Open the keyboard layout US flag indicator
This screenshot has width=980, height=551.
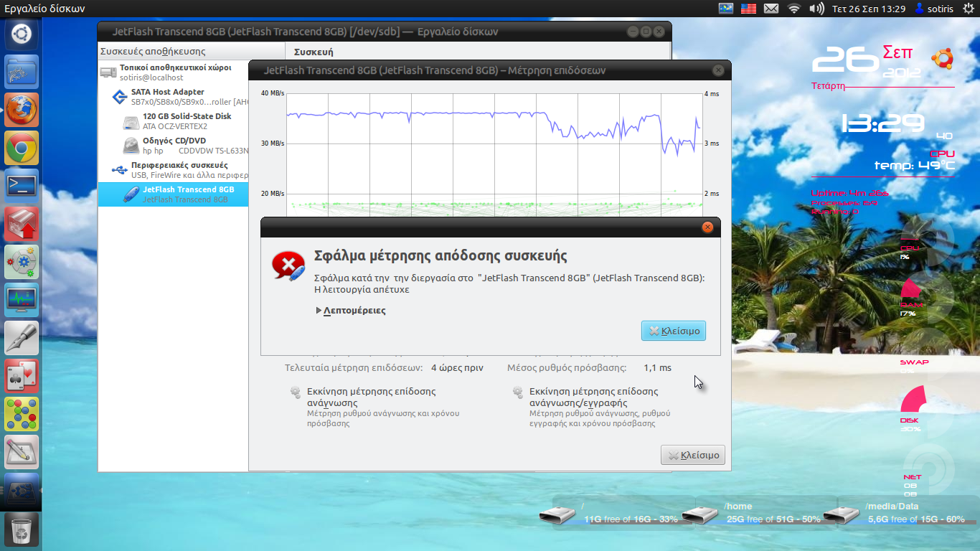point(748,9)
